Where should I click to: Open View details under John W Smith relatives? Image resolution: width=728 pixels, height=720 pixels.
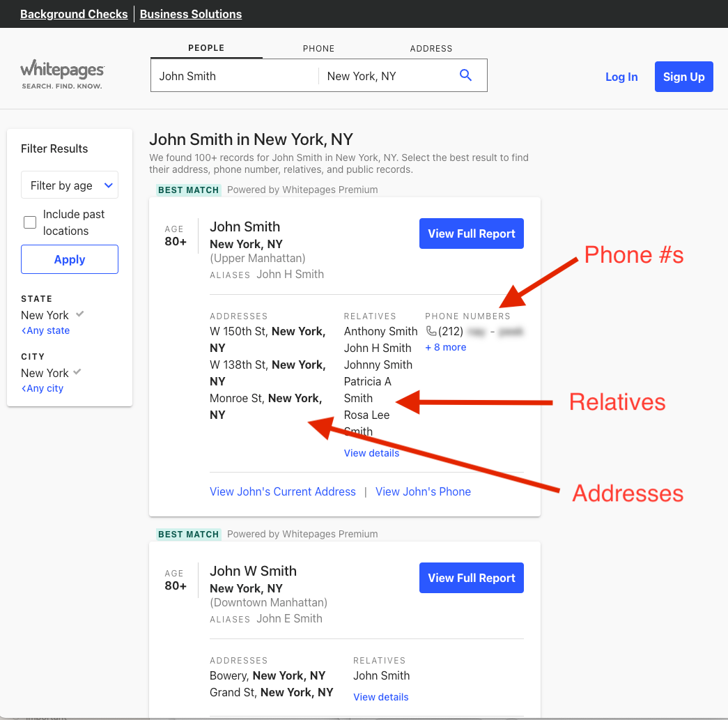tap(380, 697)
